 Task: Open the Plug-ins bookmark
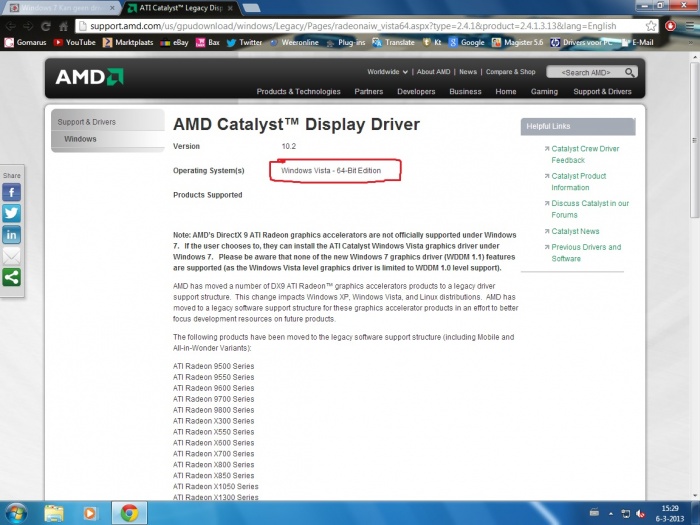pos(346,42)
